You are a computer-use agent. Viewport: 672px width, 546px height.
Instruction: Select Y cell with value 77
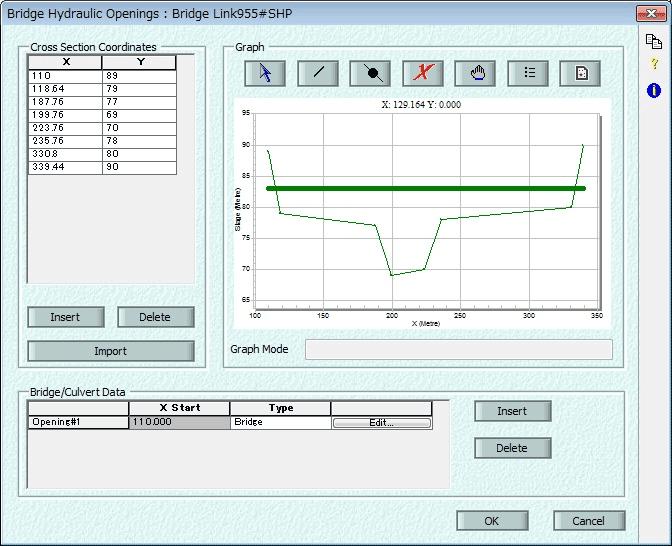click(139, 102)
